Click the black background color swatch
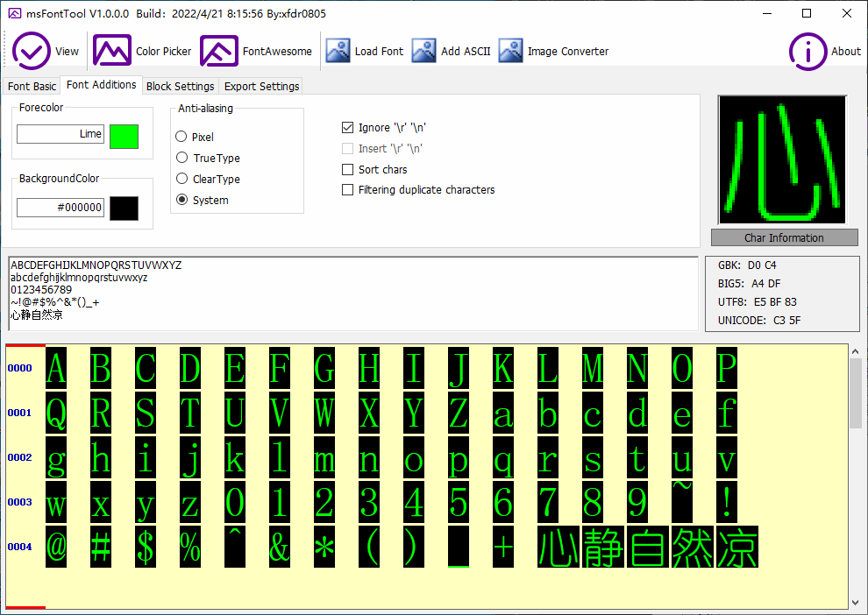868x615 pixels. 124,208
